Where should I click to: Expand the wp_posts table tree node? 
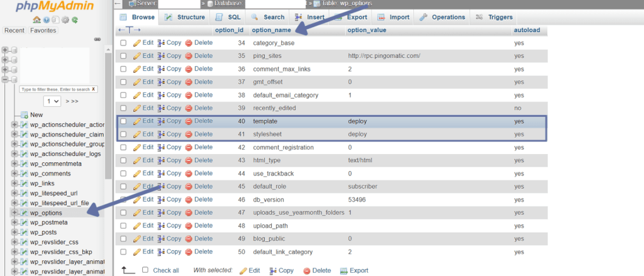15,232
